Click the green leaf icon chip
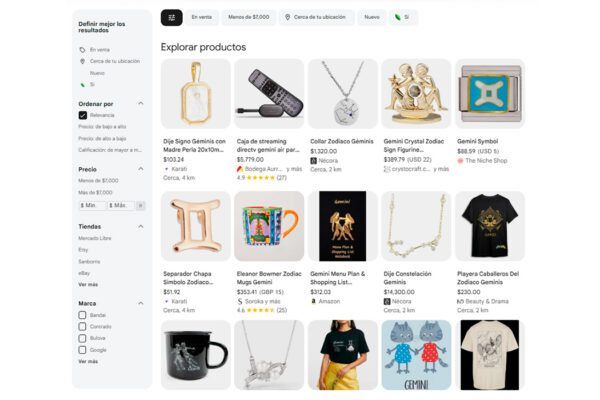 pyautogui.click(x=398, y=17)
